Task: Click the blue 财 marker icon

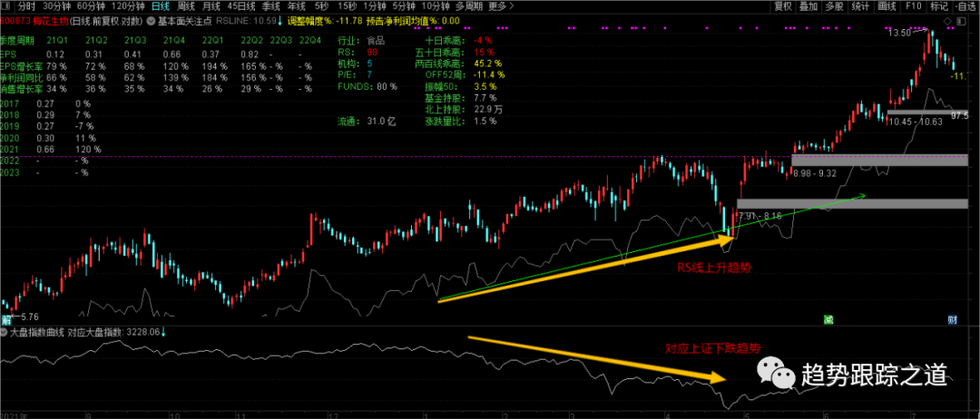Action: coord(953,319)
